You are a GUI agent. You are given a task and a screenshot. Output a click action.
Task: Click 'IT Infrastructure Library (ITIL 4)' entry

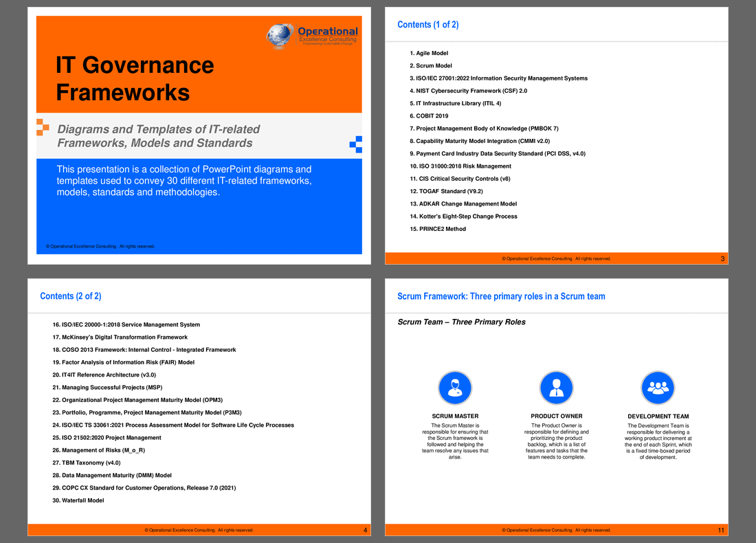coord(455,103)
